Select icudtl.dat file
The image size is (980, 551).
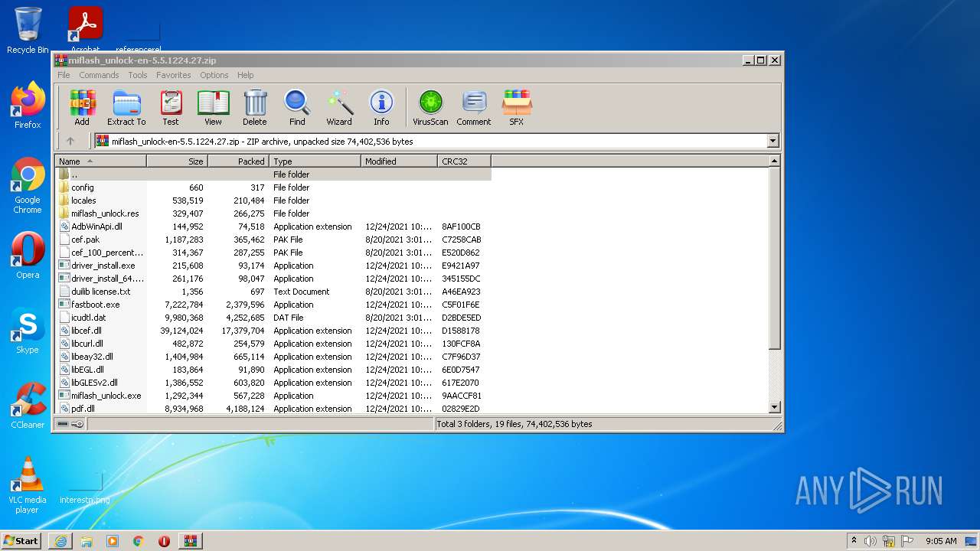point(273,318)
